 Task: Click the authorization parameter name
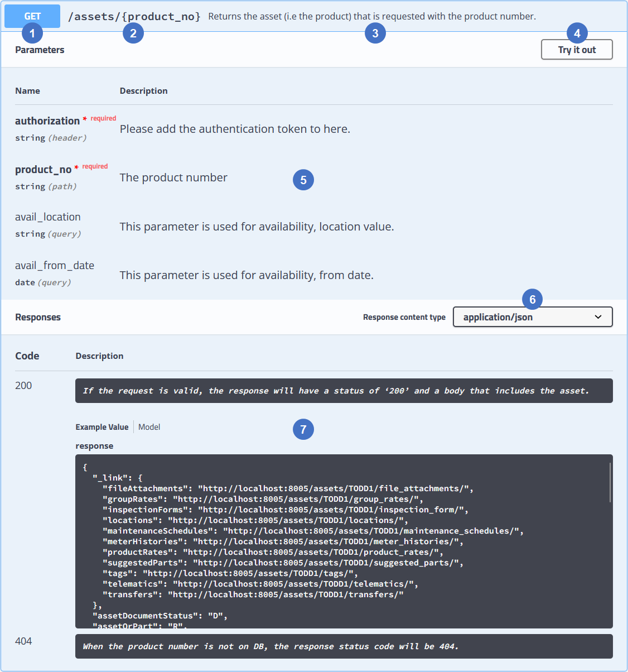47,121
